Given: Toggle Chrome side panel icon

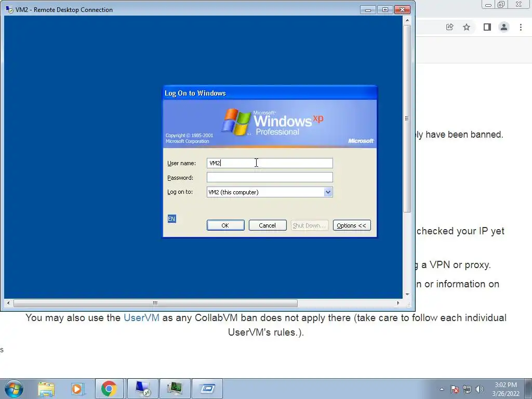Looking at the screenshot, I should pyautogui.click(x=487, y=27).
